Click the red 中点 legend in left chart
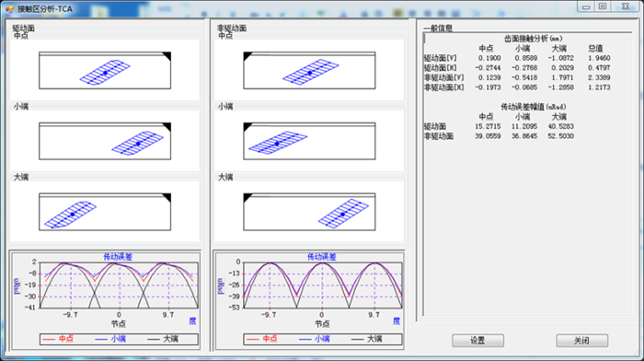This screenshot has height=361, width=644. pyautogui.click(x=58, y=339)
